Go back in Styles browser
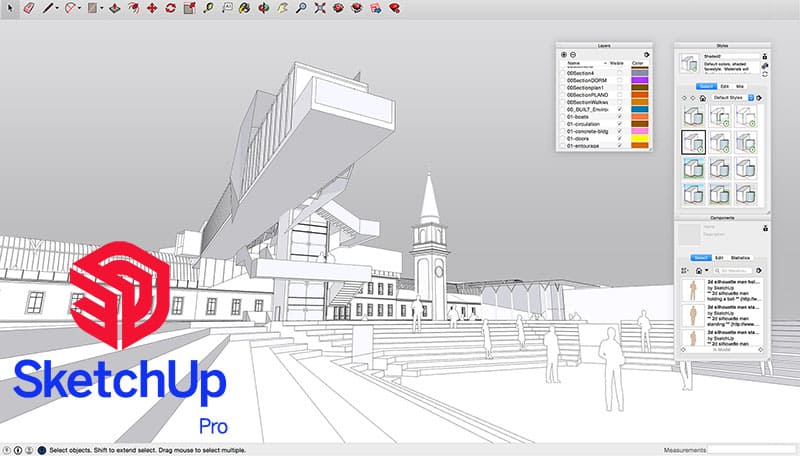The height and width of the screenshot is (456, 800). 684,98
